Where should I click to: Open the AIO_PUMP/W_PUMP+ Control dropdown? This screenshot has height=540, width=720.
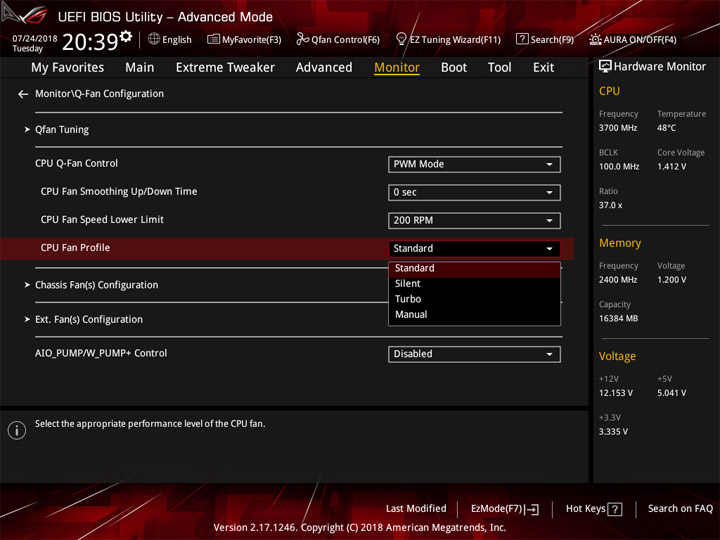(x=474, y=354)
